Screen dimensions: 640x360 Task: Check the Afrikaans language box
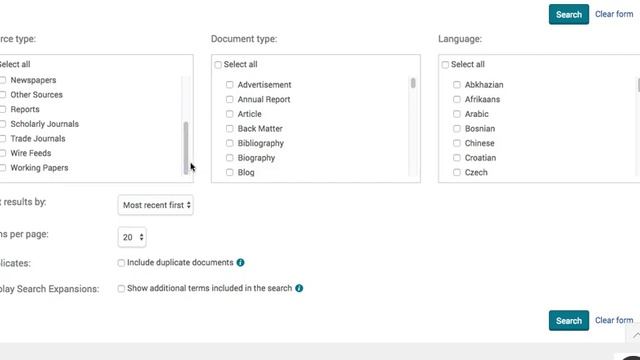point(457,99)
